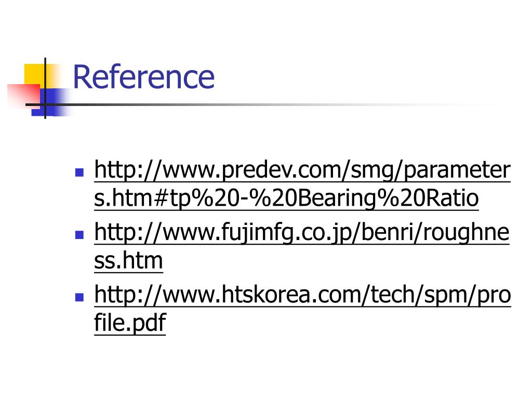Open the htskorea.com profile.pdf hyperlink
532x399 pixels.
pos(302,309)
